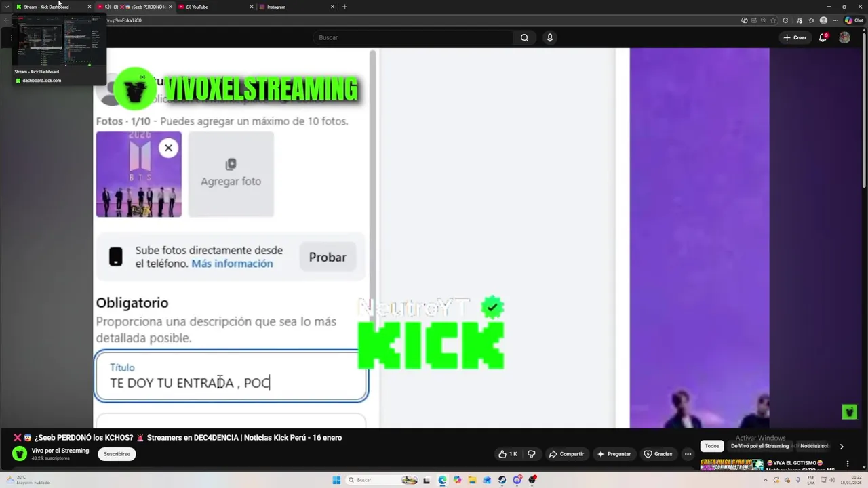Screen dimensions: 868x488
Task: Like the video with thumbs up
Action: coord(507,454)
